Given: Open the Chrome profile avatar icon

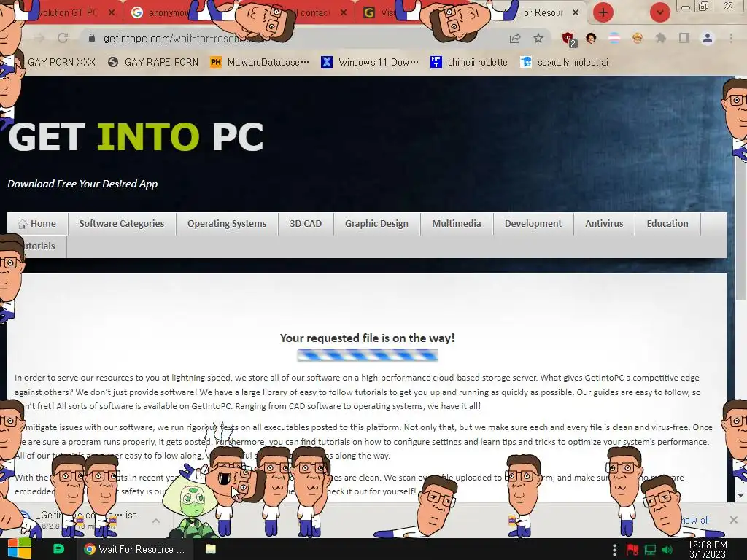Looking at the screenshot, I should pyautogui.click(x=708, y=38).
